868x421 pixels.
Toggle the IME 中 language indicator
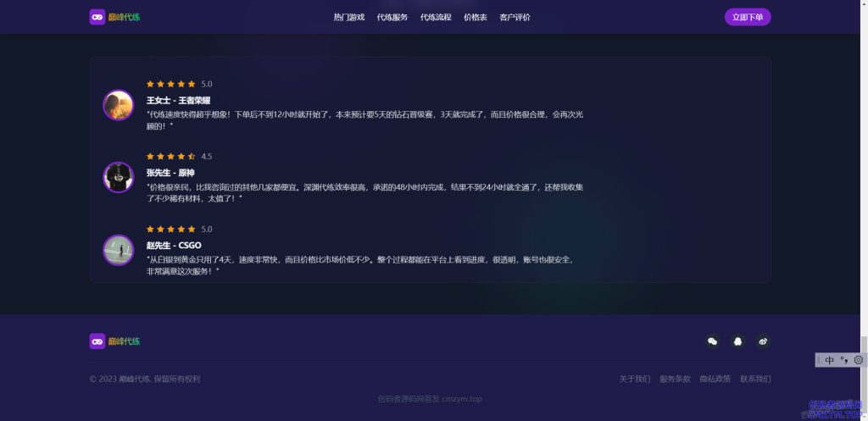[829, 360]
